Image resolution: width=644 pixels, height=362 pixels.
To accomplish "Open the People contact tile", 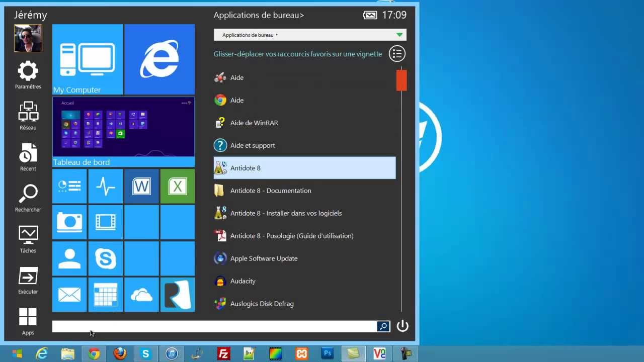I will click(x=69, y=258).
